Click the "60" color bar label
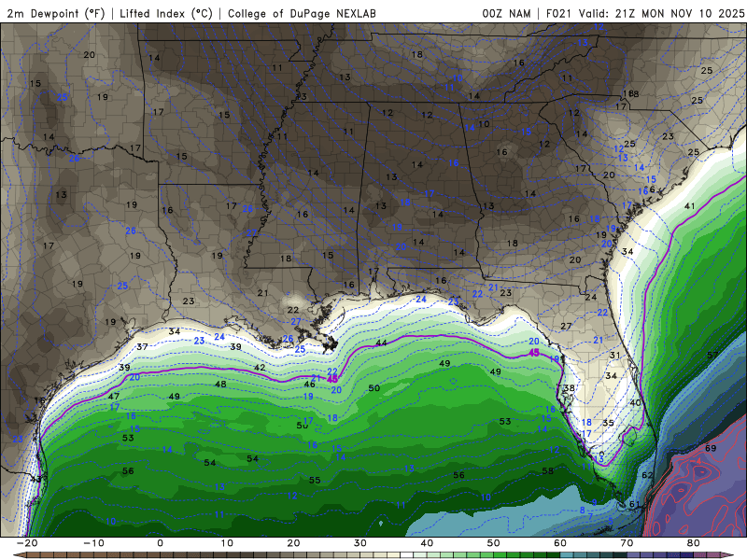747x560 pixels. pos(560,543)
